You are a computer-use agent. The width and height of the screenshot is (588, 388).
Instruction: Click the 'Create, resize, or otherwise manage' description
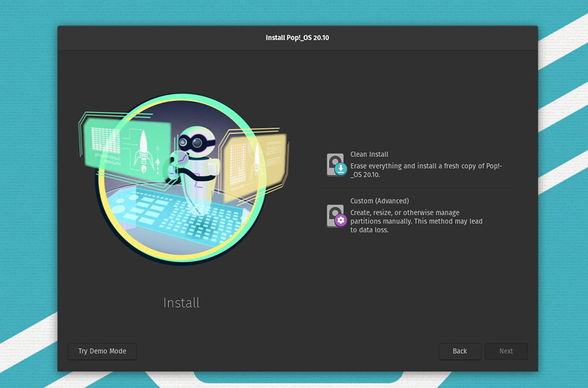point(417,221)
